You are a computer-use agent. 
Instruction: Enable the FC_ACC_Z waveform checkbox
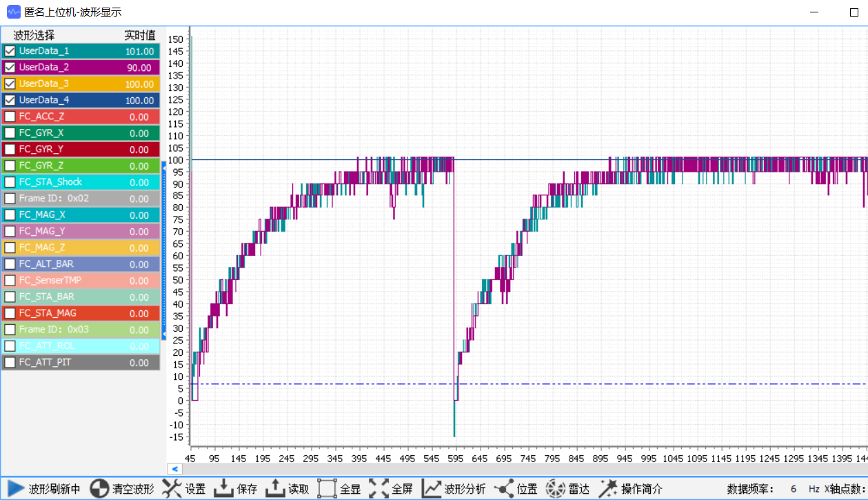tap(10, 117)
